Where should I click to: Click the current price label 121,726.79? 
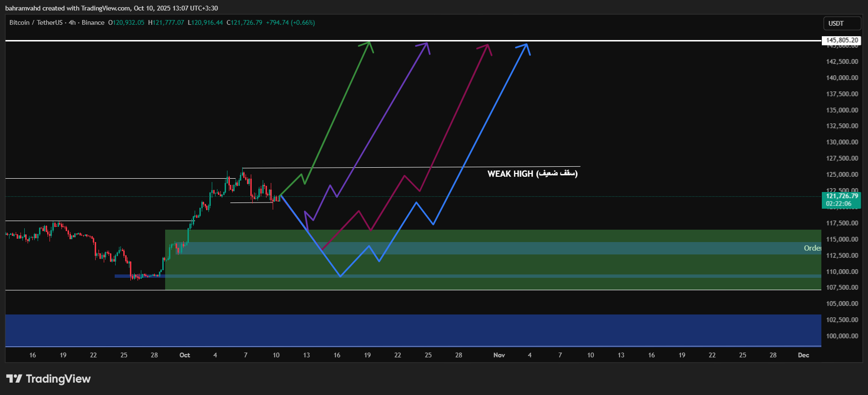pos(841,196)
